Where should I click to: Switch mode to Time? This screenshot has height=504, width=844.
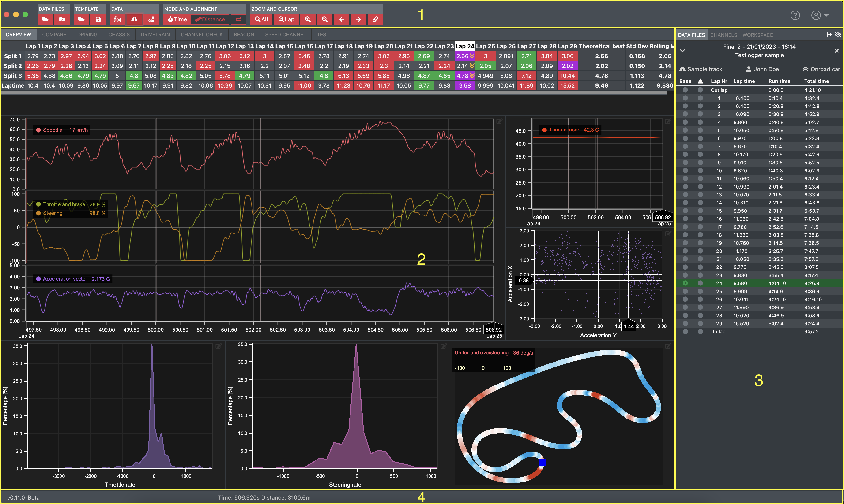pyautogui.click(x=177, y=19)
